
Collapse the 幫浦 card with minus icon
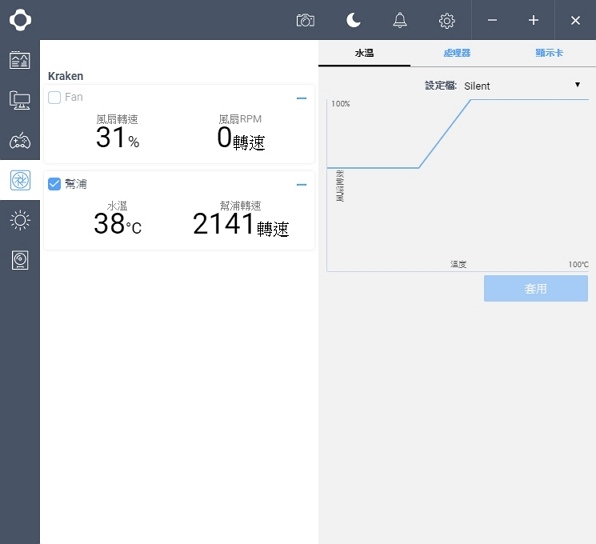[301, 185]
